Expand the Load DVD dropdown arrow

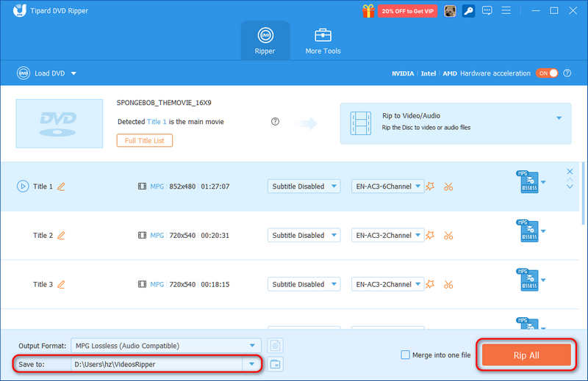[74, 73]
